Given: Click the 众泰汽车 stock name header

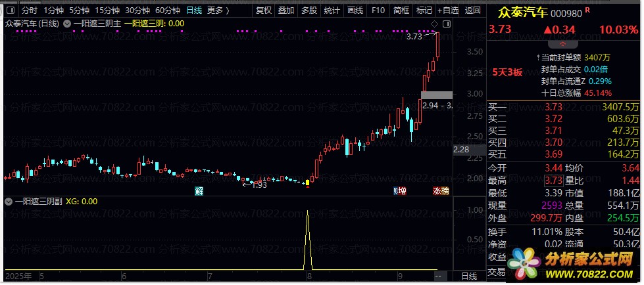Looking at the screenshot, I should point(523,12).
